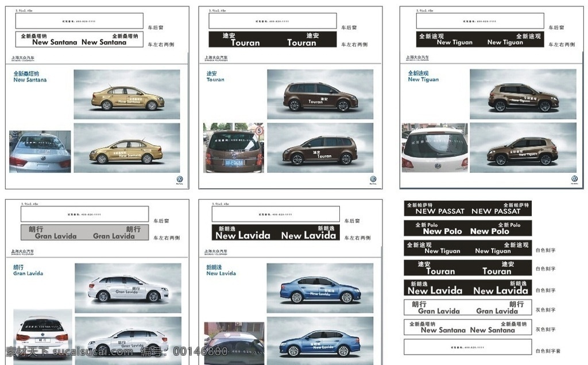The height and width of the screenshot is (365, 588).
Task: Click the Touran decal banner in right list
Action: (467, 268)
